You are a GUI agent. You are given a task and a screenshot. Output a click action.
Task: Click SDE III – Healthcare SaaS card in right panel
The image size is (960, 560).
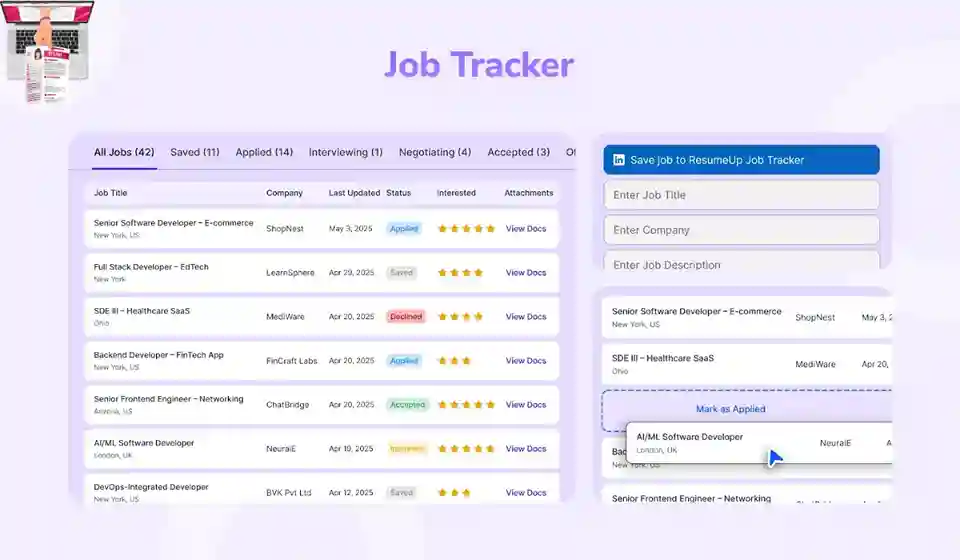click(747, 364)
